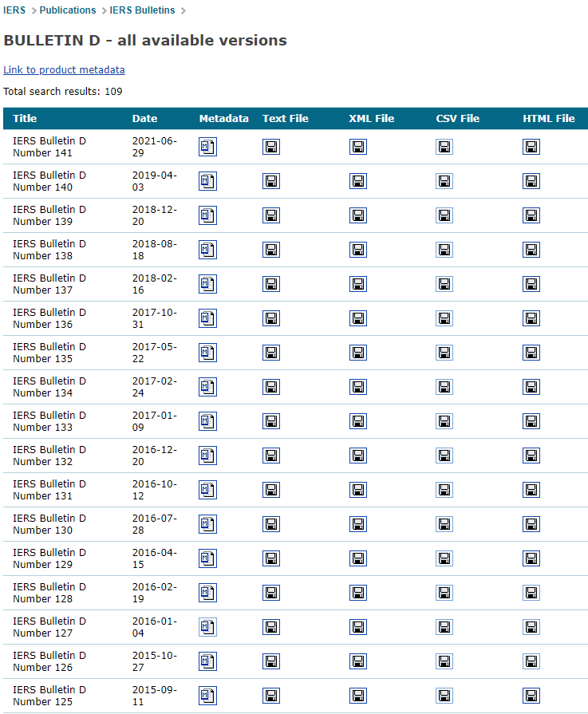
Task: Click the Metadata column header
Action: [x=223, y=118]
